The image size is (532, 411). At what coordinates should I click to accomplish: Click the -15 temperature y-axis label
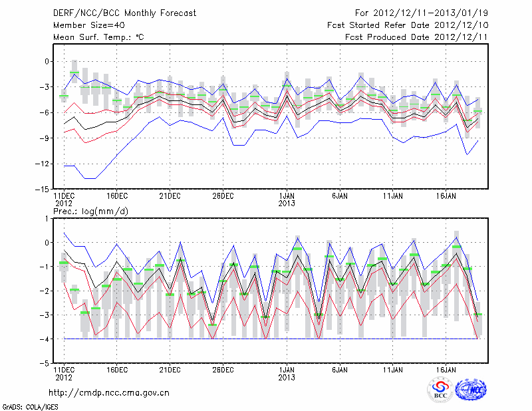43,189
